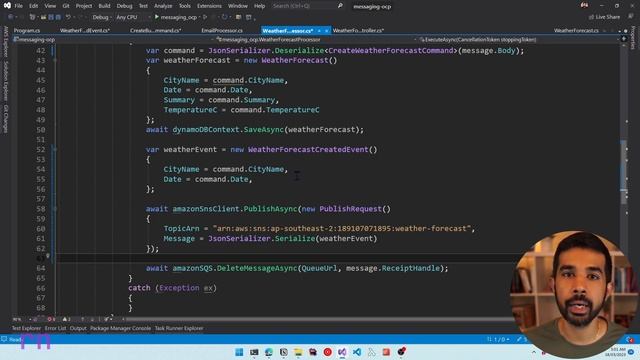This screenshot has width=640, height=360.
Task: Click the PublishAsync method call
Action: [270, 209]
